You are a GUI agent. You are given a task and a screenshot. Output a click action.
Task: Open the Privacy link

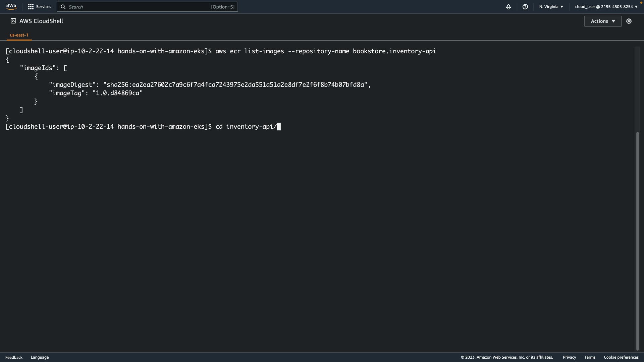[569, 357]
